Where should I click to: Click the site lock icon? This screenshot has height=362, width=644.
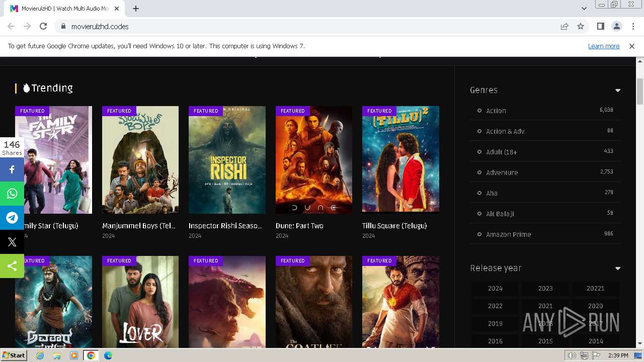pos(63,26)
